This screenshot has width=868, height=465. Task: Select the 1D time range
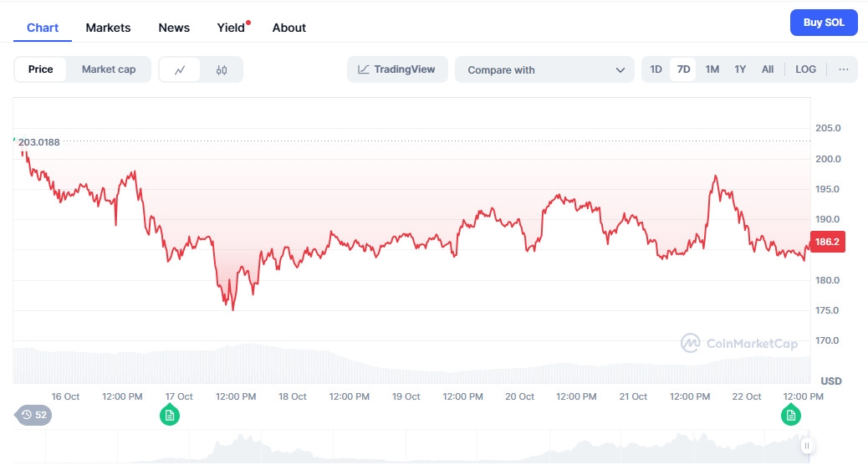[x=656, y=69]
